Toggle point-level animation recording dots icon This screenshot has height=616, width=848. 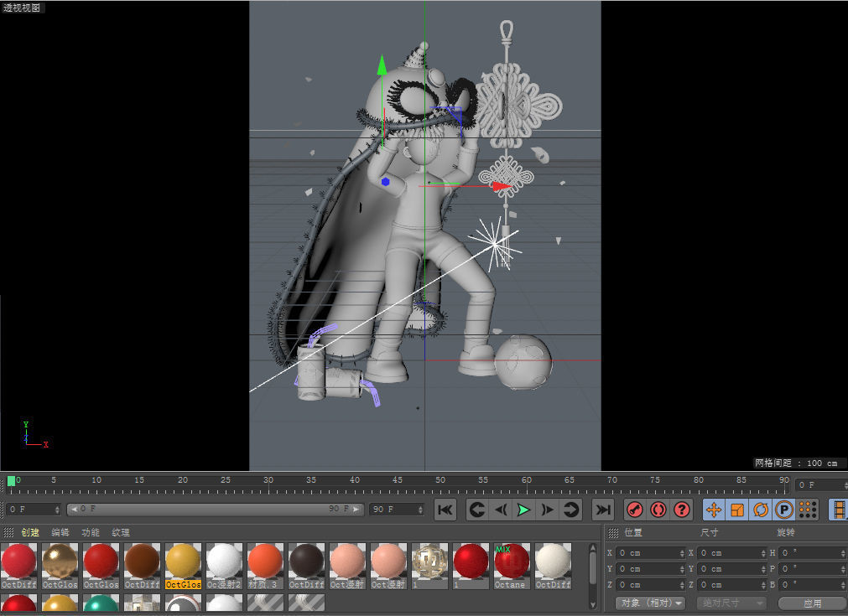pyautogui.click(x=808, y=510)
